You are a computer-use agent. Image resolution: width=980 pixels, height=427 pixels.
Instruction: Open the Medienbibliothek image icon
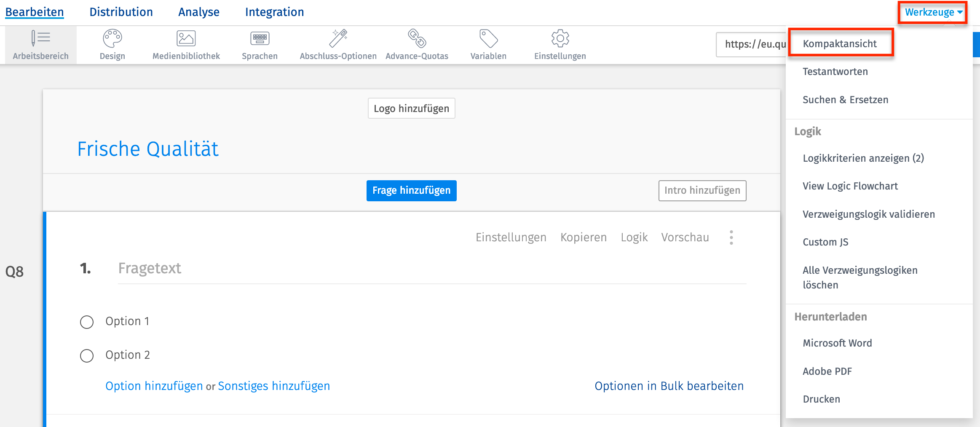tap(186, 39)
